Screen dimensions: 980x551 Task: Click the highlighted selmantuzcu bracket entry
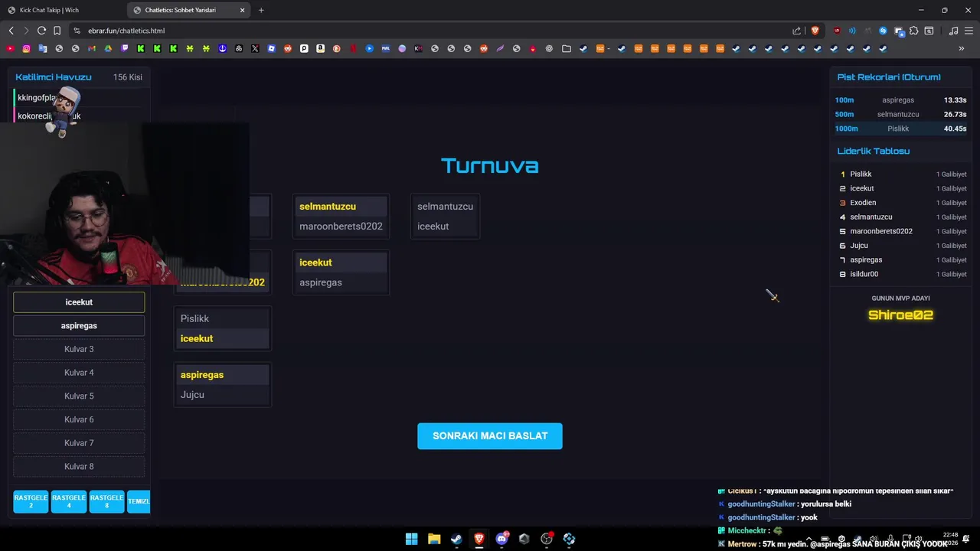tap(341, 207)
